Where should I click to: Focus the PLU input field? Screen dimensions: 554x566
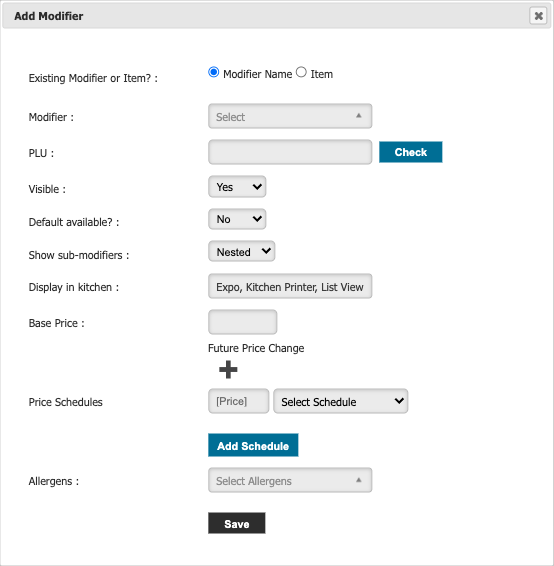pyautogui.click(x=290, y=152)
